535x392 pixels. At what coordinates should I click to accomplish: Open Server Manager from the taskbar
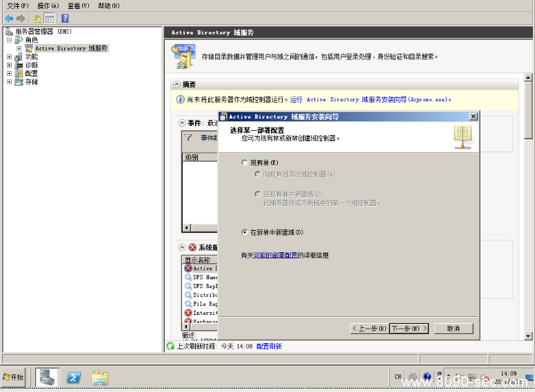47,377
